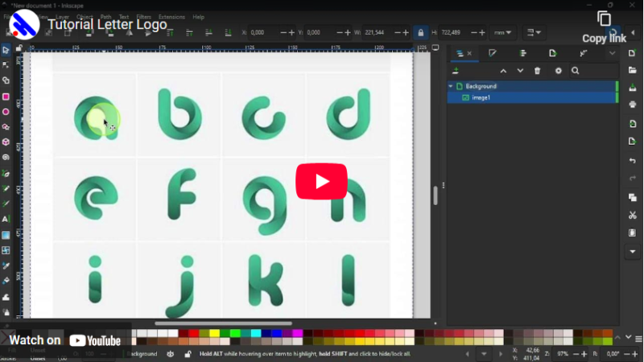This screenshot has width=644, height=362.
Task: Select the Pen Bezier tool
Action: (x=6, y=173)
